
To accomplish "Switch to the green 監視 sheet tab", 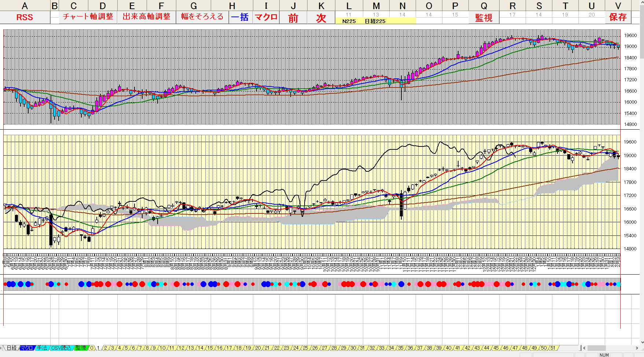I will 81,348.
